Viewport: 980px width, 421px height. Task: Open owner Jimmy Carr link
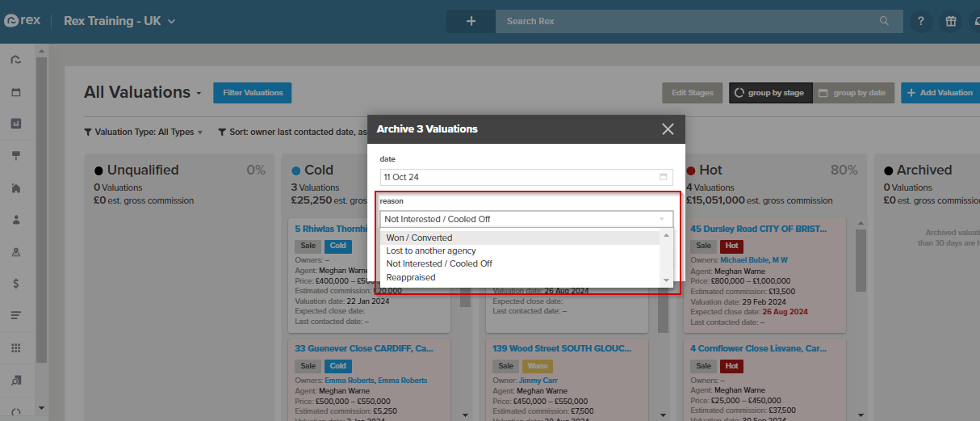pos(540,381)
